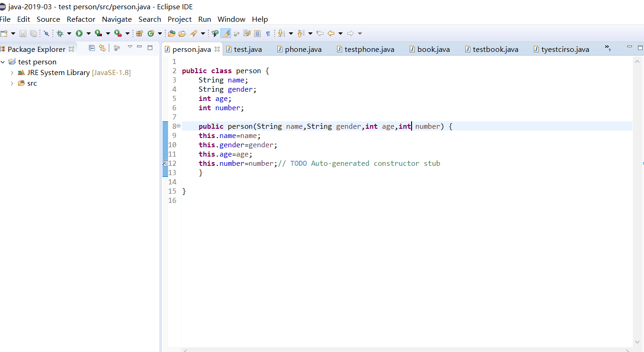Collapse All in Package Explorer
Image resolution: width=644 pixels, height=352 pixels.
coord(92,48)
